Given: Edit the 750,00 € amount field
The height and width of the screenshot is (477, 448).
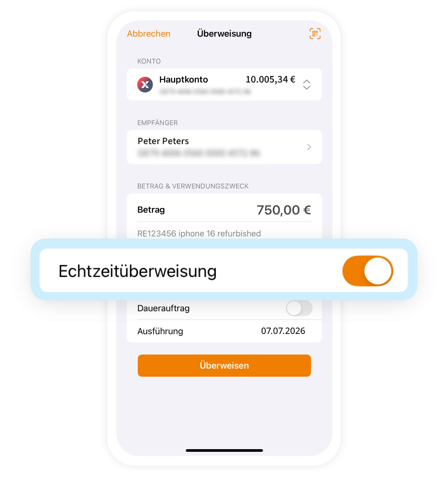Looking at the screenshot, I should (284, 210).
